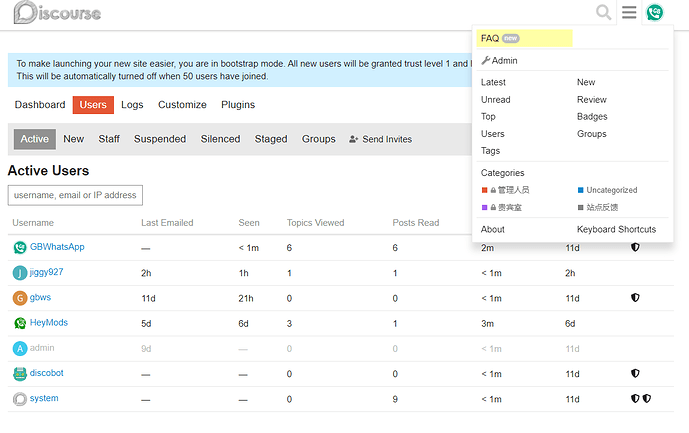This screenshot has height=433, width=689.
Task: Open Tags in the menu
Action: tap(490, 151)
